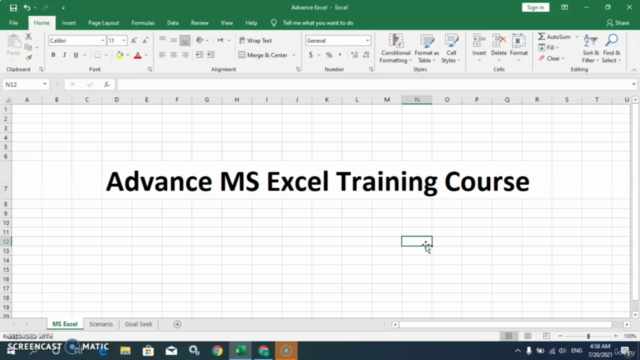Image resolution: width=640 pixels, height=360 pixels.
Task: Toggle underline formatting
Action: coord(76,55)
